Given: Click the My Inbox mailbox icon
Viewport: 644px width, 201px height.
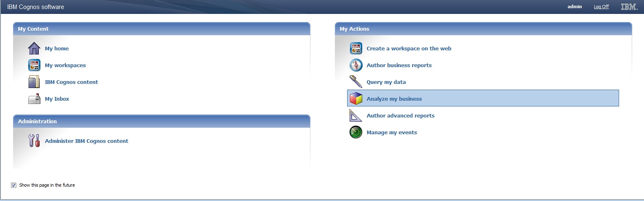Looking at the screenshot, I should click(x=34, y=99).
